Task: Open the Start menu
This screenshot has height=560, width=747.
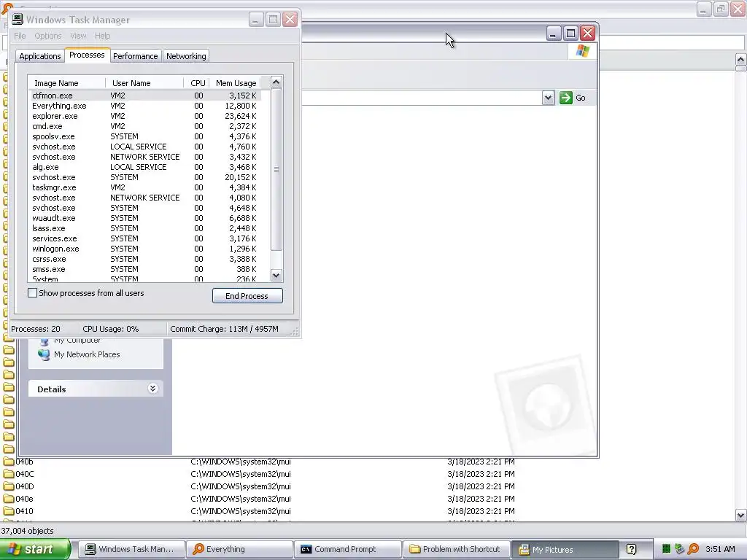Action: point(35,549)
